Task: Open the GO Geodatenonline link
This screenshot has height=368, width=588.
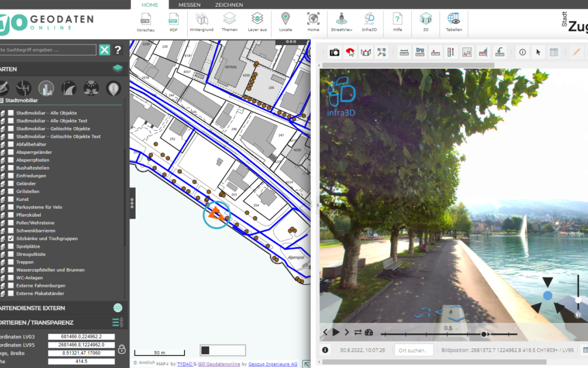Action: [219, 364]
